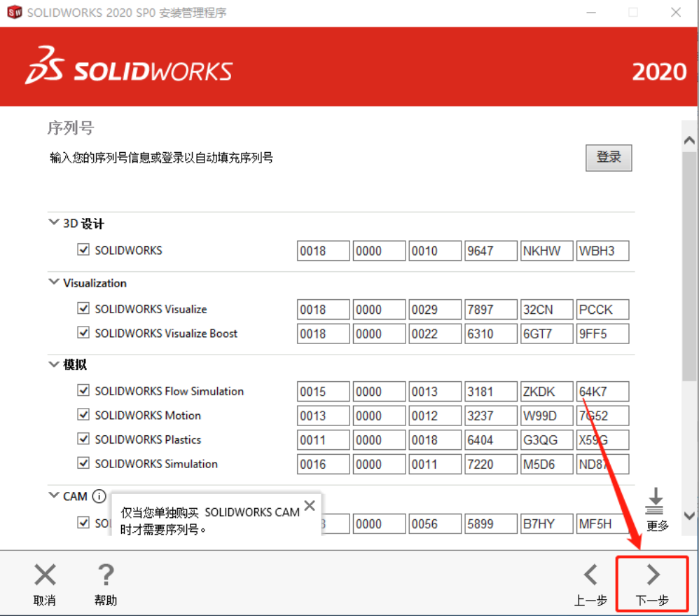Click the More download icon
The width and height of the screenshot is (699, 616).
(655, 502)
